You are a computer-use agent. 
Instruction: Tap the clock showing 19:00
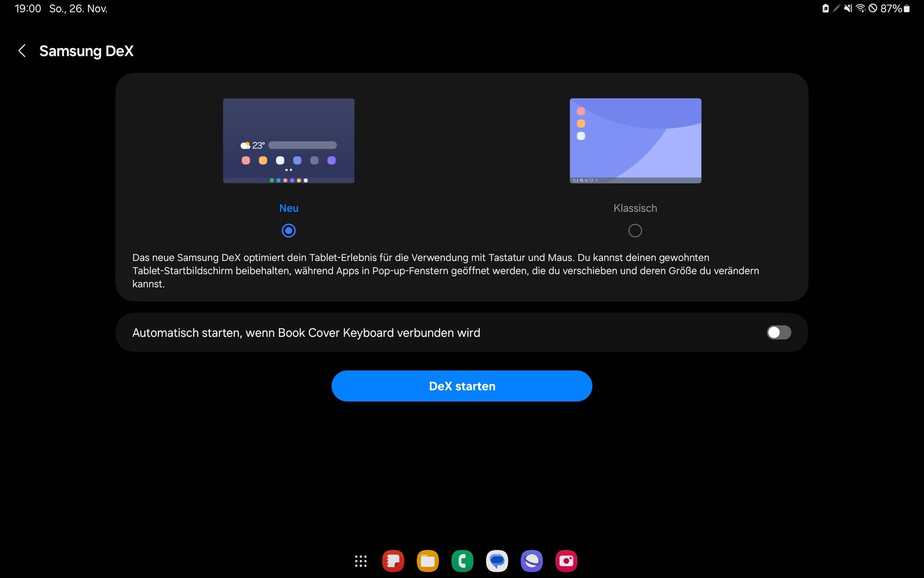pyautogui.click(x=28, y=9)
